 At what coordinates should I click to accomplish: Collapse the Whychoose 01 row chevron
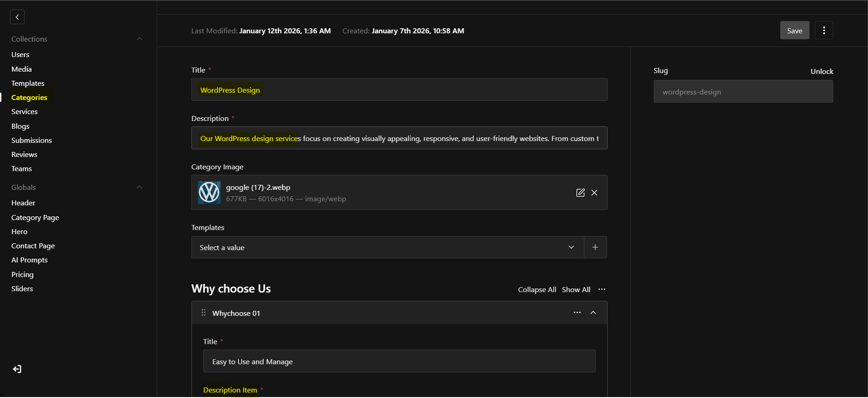point(593,313)
